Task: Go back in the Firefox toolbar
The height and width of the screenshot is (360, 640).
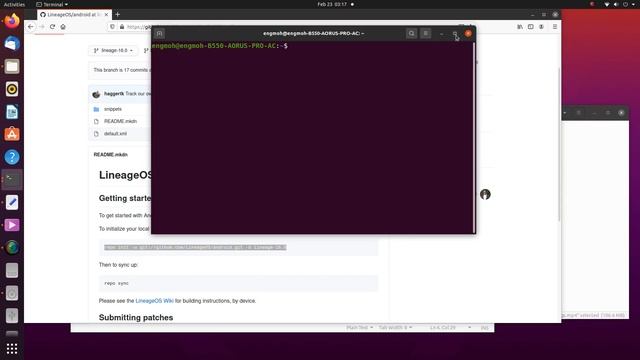Action: (x=31, y=27)
